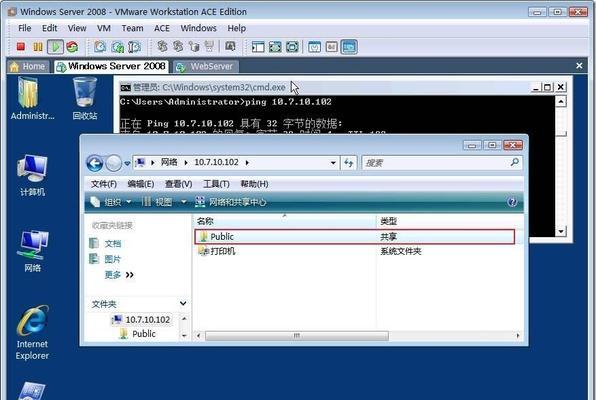
Task: Open the VM menu
Action: [104, 28]
